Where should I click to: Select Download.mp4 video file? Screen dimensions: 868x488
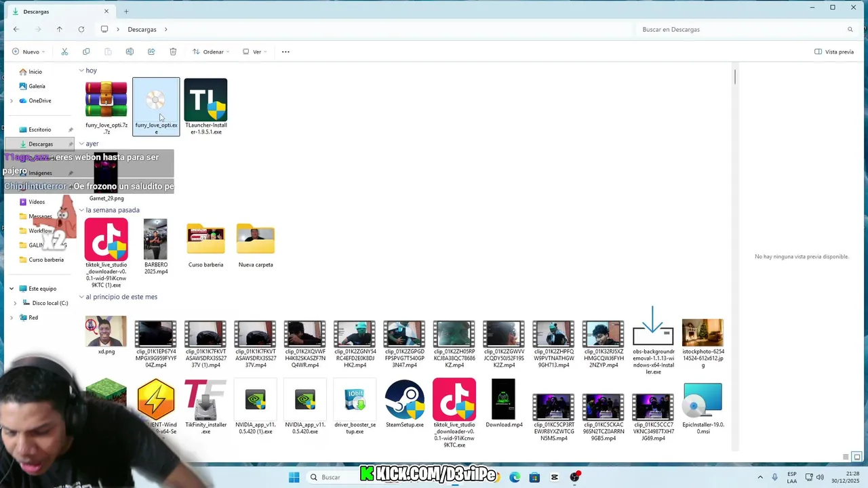coord(504,404)
